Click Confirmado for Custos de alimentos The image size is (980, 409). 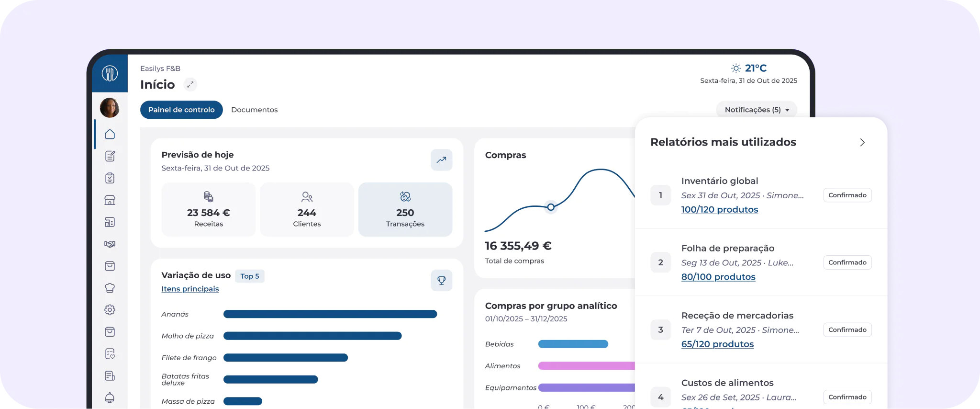847,397
